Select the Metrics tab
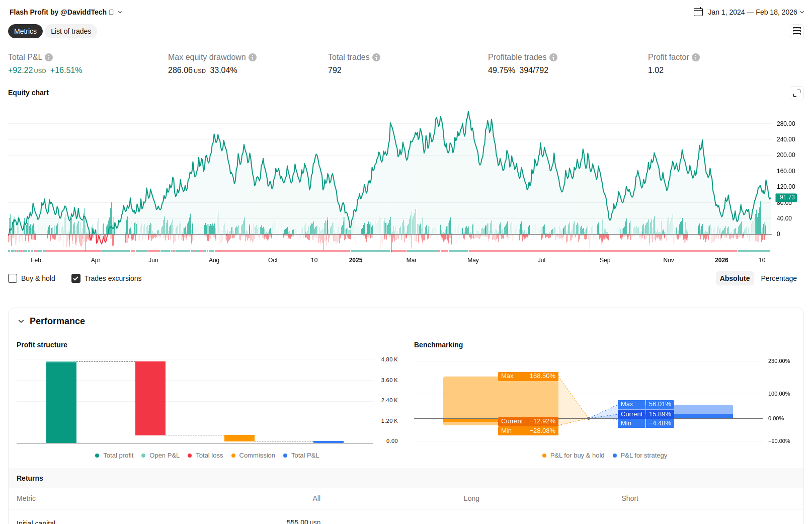The image size is (812, 524). pos(25,31)
